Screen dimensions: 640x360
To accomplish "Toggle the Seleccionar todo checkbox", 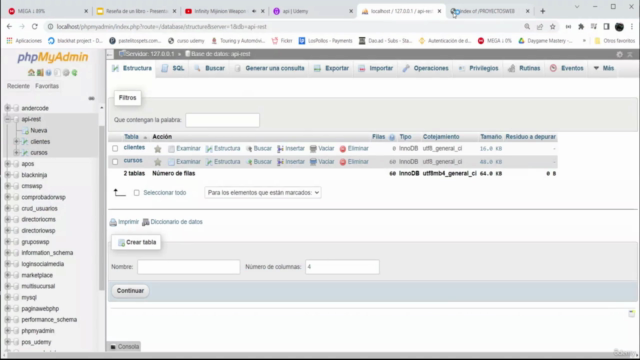I will click(x=137, y=193).
